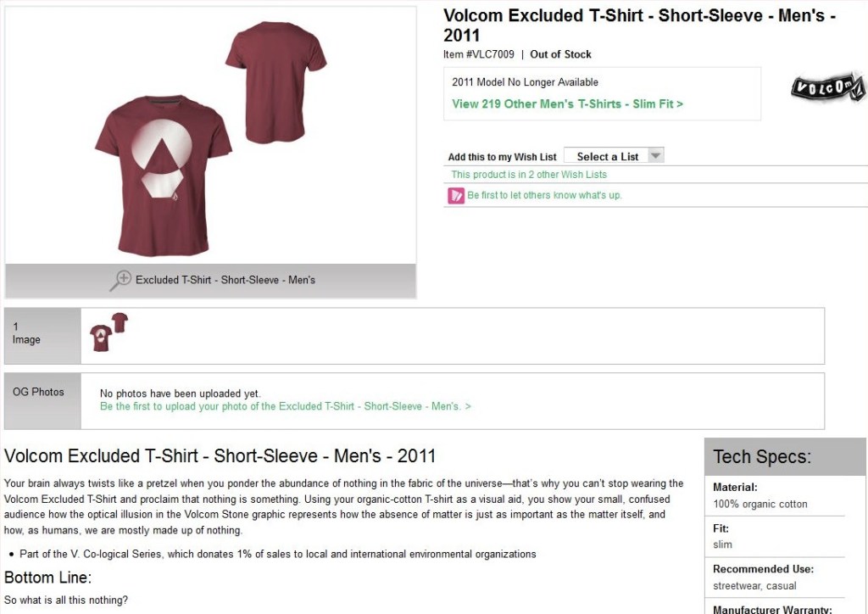Select the 'OG Photos' tab label
The width and height of the screenshot is (868, 614).
(38, 392)
